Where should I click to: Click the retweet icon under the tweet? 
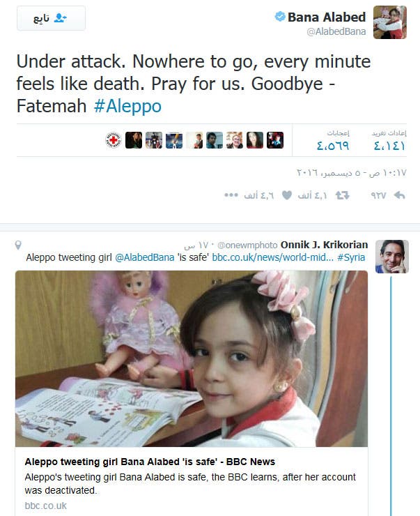(x=342, y=195)
